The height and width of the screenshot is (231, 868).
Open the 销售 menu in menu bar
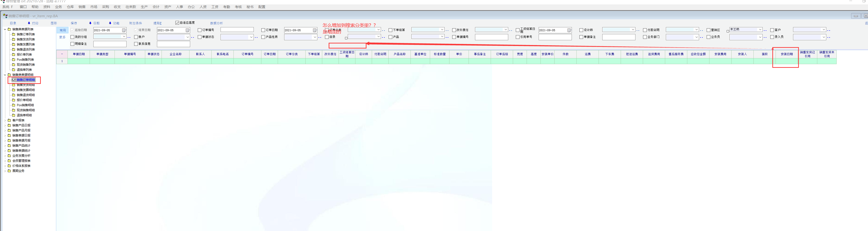pyautogui.click(x=82, y=7)
